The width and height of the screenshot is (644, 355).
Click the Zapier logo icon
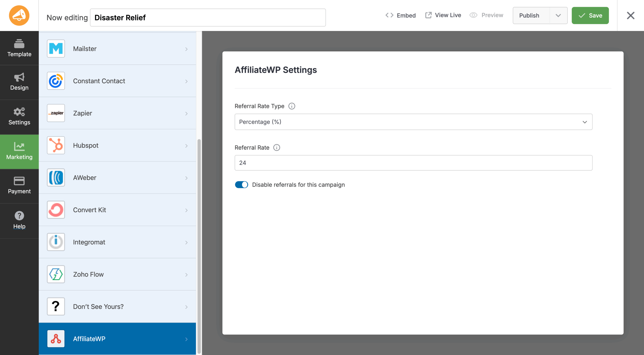(x=56, y=113)
